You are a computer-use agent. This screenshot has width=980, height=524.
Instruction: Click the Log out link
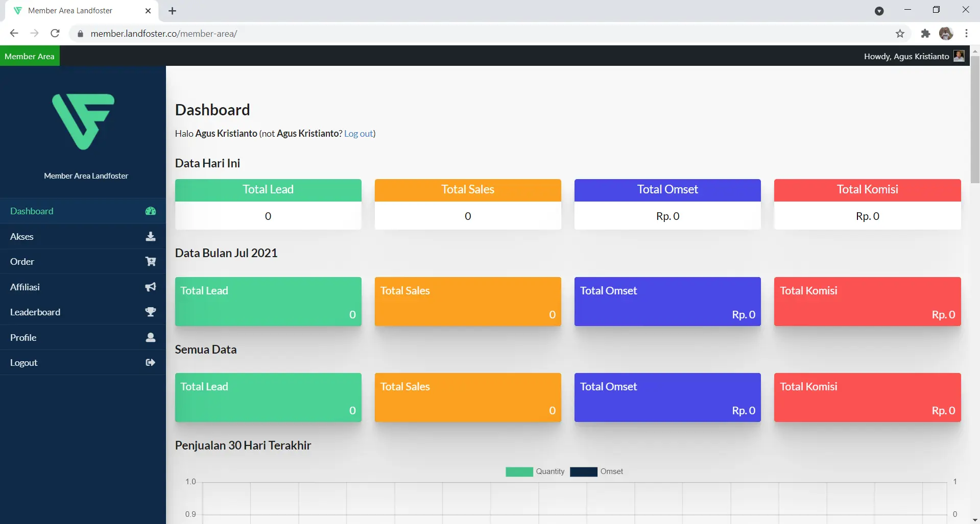tap(358, 134)
